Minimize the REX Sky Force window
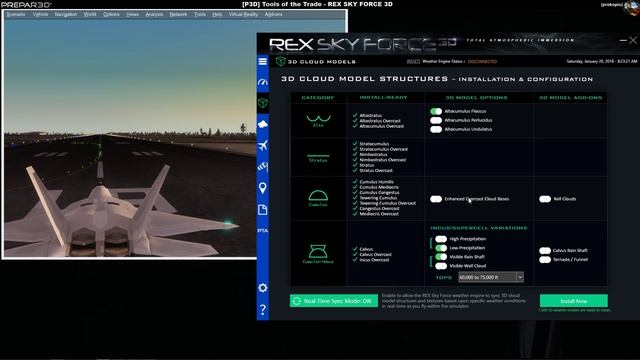This screenshot has width=640, height=360. tap(623, 40)
